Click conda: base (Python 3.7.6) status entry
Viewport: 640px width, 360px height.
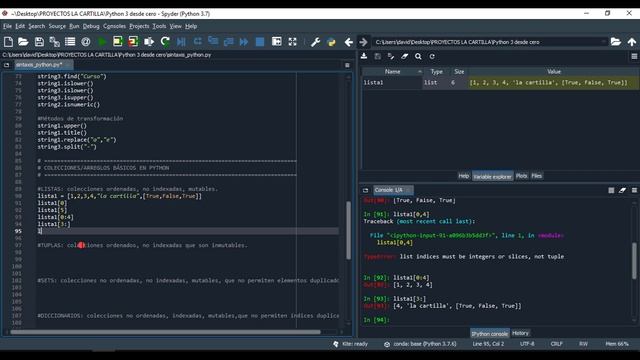coord(420,344)
